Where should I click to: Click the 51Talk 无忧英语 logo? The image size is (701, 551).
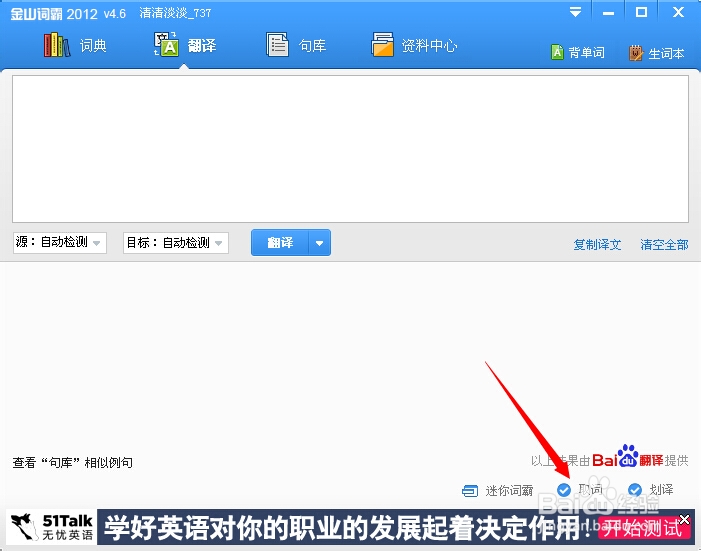pyautogui.click(x=52, y=527)
